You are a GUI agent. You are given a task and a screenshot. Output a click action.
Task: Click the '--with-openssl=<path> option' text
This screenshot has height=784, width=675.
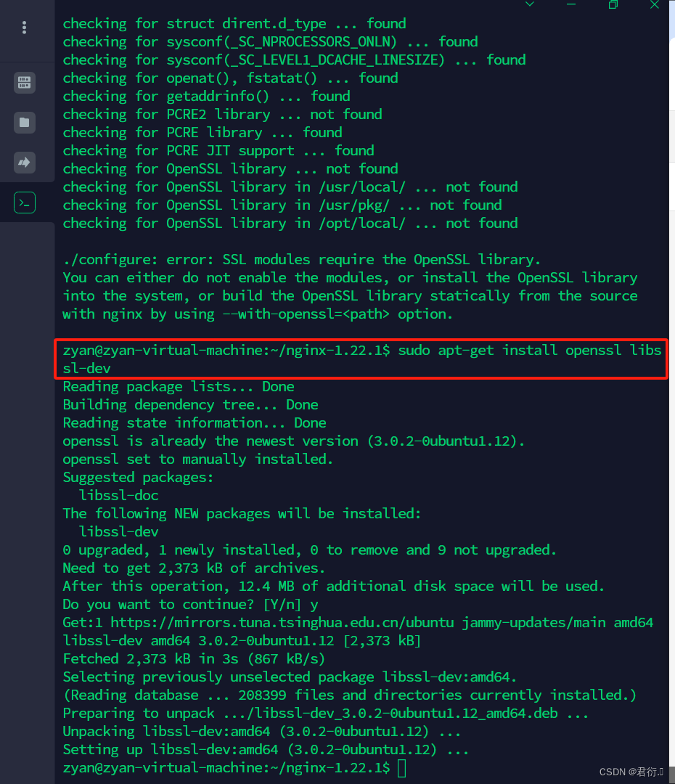pyautogui.click(x=337, y=314)
